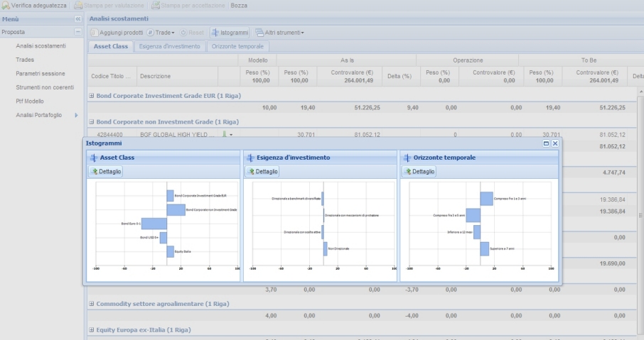Image resolution: width=644 pixels, height=340 pixels.
Task: Collapse the Proposta section
Action: point(77,31)
